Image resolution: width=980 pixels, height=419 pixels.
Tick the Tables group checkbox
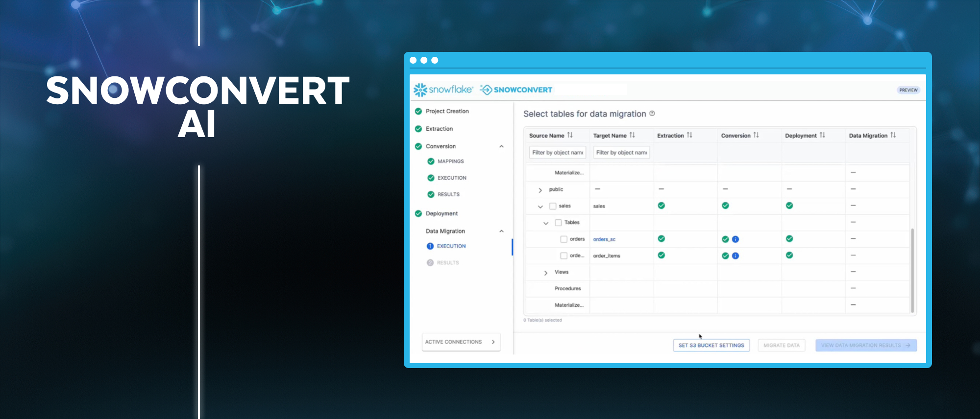click(x=558, y=223)
